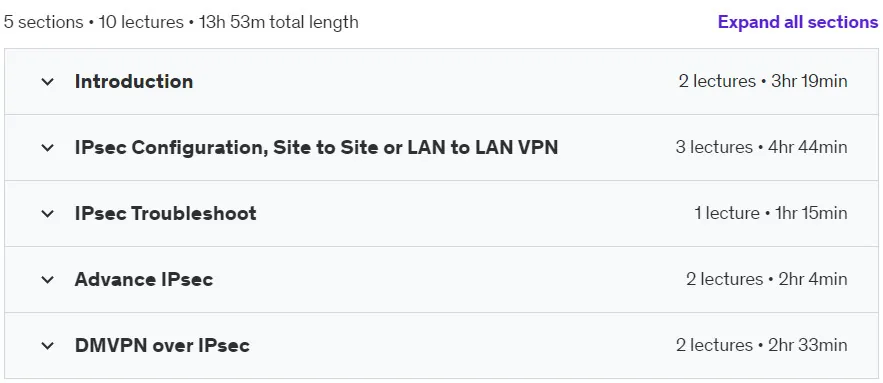Select the IPsec Troubleshoot heading

(166, 213)
